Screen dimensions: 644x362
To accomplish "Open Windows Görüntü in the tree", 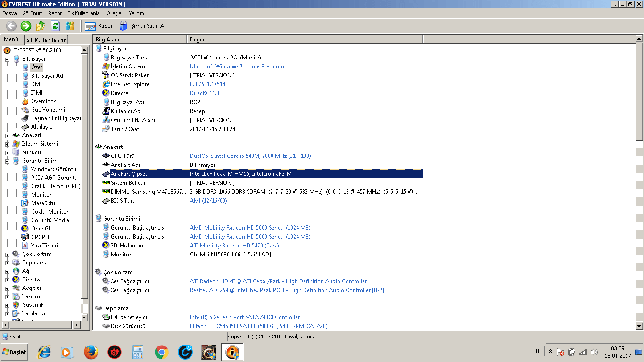I will point(54,169).
